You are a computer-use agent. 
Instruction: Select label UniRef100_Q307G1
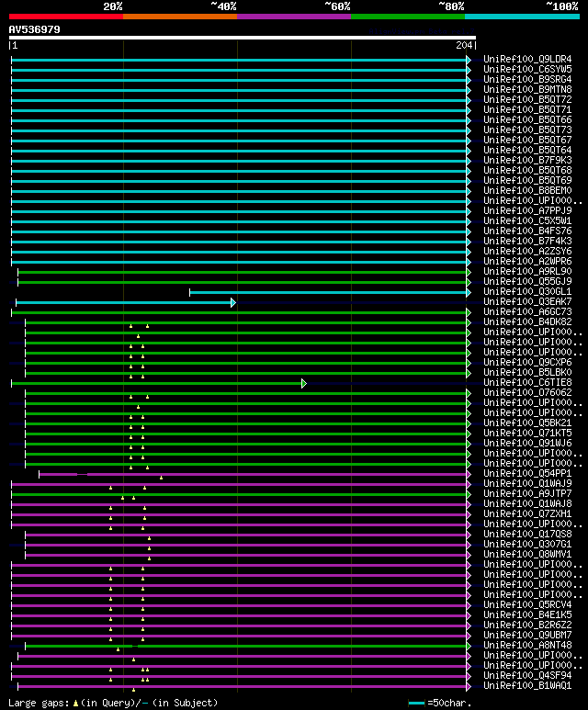pos(527,545)
